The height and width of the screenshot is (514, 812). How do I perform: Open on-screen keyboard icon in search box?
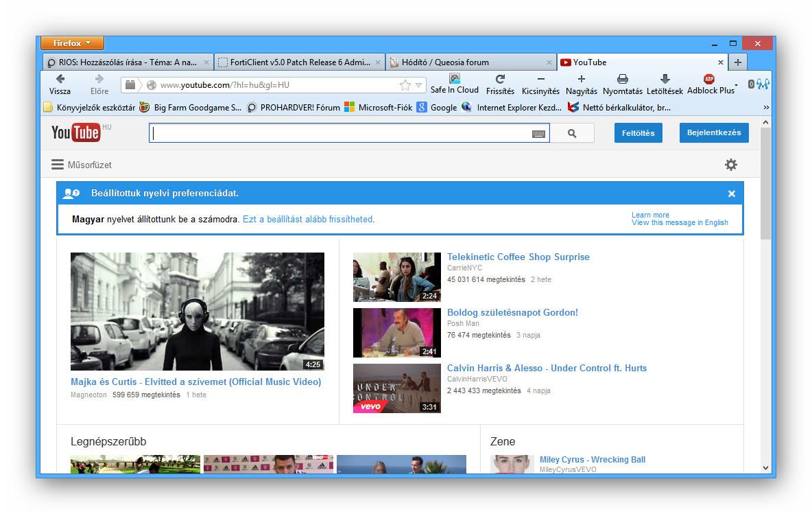pyautogui.click(x=538, y=134)
